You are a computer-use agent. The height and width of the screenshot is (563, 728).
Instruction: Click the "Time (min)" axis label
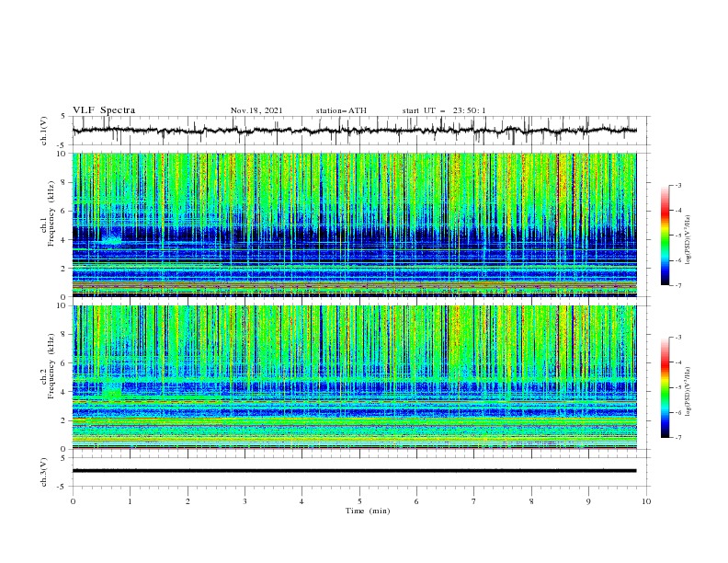point(368,511)
